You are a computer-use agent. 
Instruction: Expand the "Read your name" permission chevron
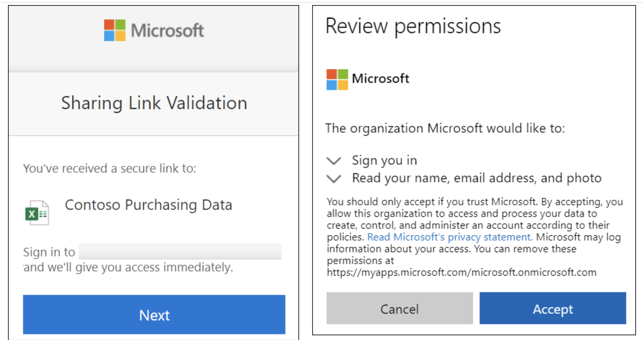pyautogui.click(x=334, y=178)
